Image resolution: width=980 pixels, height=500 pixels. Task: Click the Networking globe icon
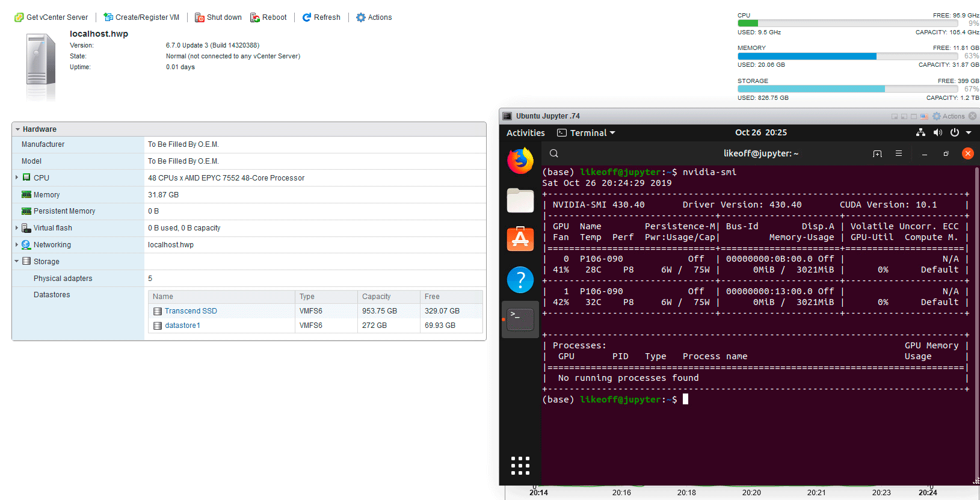tap(26, 245)
